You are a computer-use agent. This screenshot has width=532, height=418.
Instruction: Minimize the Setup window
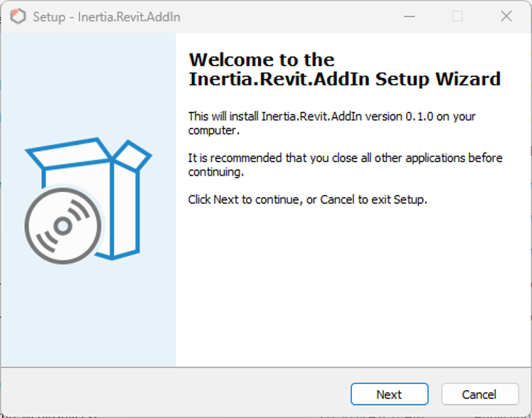(409, 16)
